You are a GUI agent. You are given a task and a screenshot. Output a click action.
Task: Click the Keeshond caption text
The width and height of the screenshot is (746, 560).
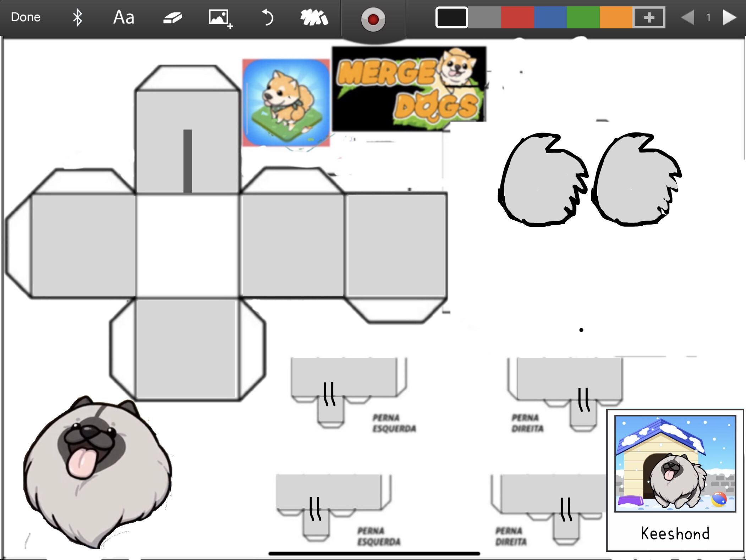(675, 533)
